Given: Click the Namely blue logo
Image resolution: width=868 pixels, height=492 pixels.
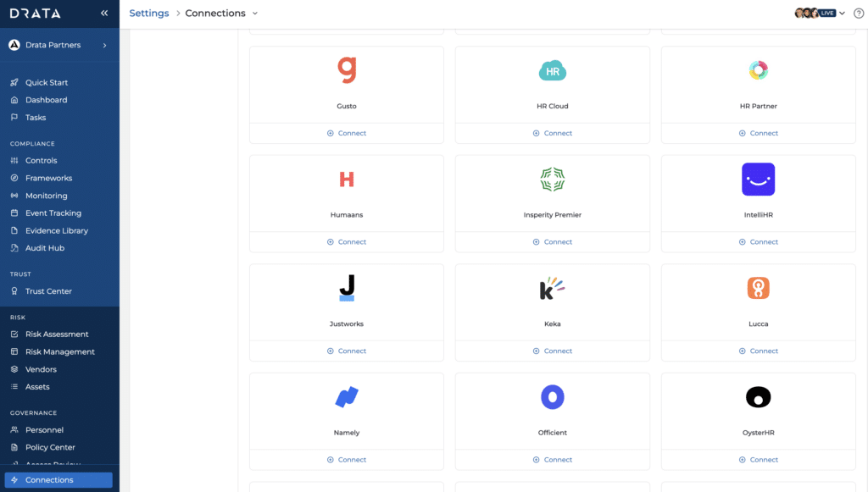Looking at the screenshot, I should (347, 397).
